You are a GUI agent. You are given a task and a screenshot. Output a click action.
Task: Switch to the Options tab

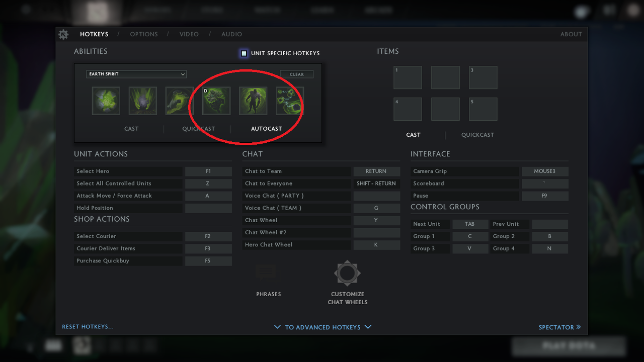pos(144,34)
